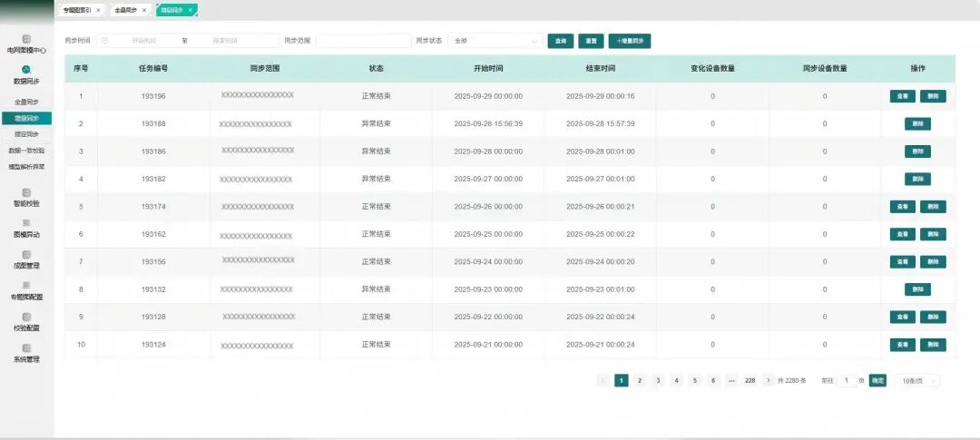Viewport: 980px width, 440px height.
Task: Click the 数据同步 sidebar icon
Action: (x=26, y=69)
